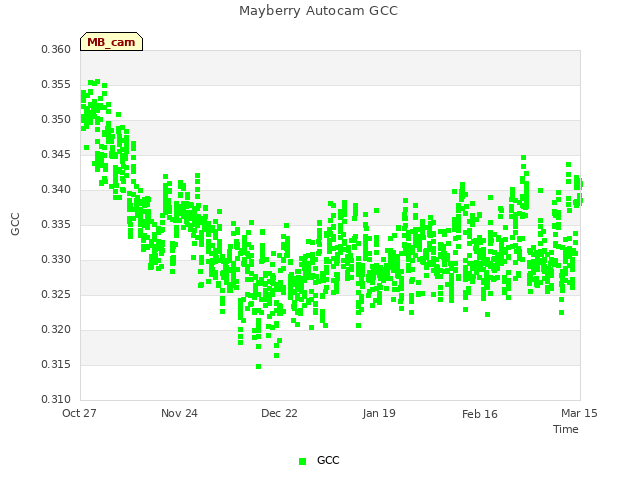Click the Nov 24 x-axis label
The image size is (640, 480).
coord(179,413)
